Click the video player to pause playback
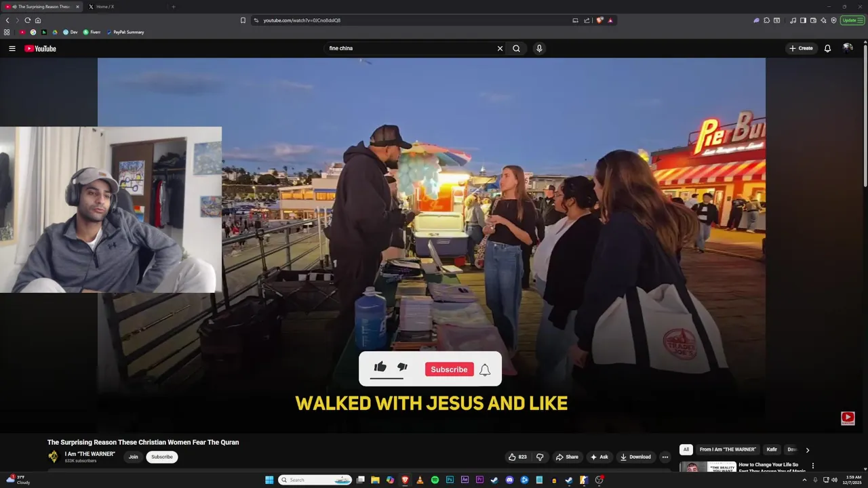This screenshot has width=868, height=488. click(x=431, y=244)
